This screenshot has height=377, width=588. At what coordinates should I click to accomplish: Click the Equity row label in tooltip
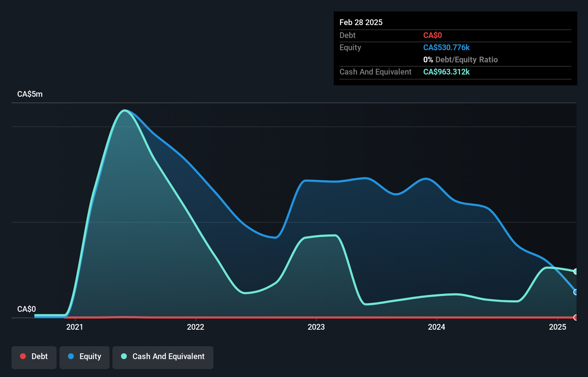coord(350,47)
